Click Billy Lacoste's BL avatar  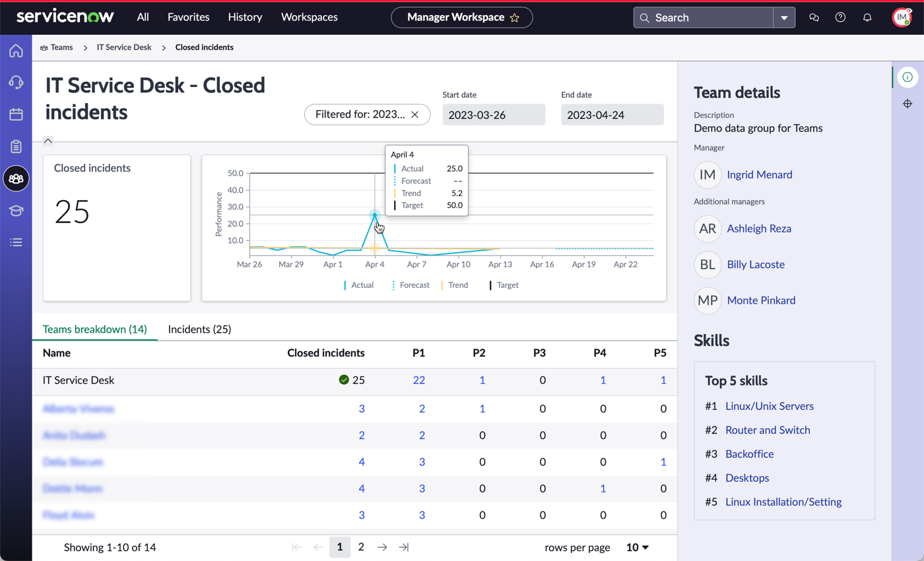[x=708, y=264]
